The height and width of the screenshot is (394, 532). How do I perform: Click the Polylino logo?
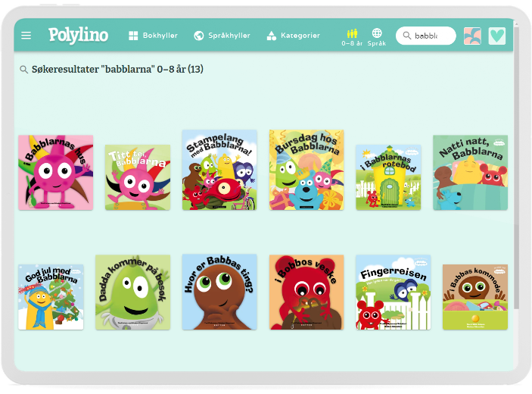point(78,35)
